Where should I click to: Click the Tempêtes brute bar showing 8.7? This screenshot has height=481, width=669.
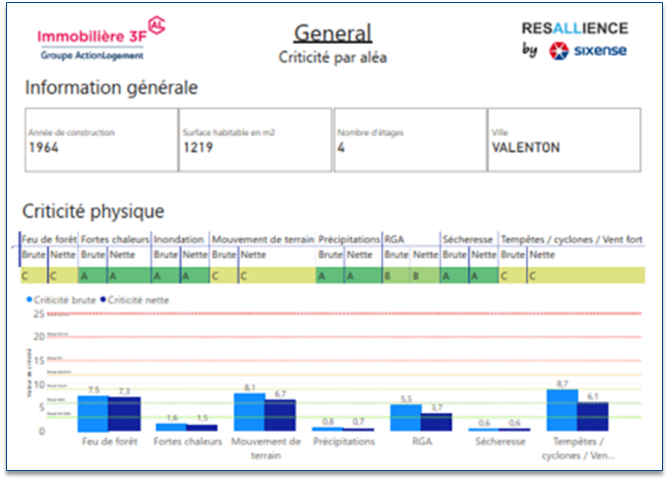pos(562,410)
